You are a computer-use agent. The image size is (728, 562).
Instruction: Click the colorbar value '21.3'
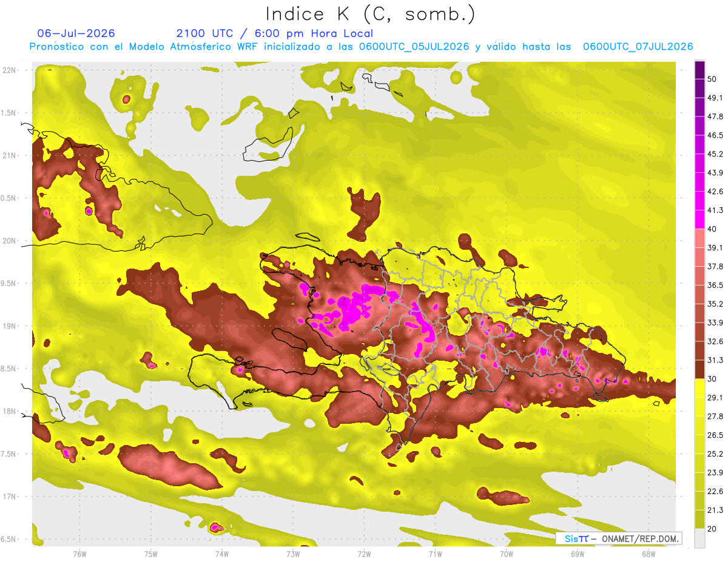pos(715,510)
